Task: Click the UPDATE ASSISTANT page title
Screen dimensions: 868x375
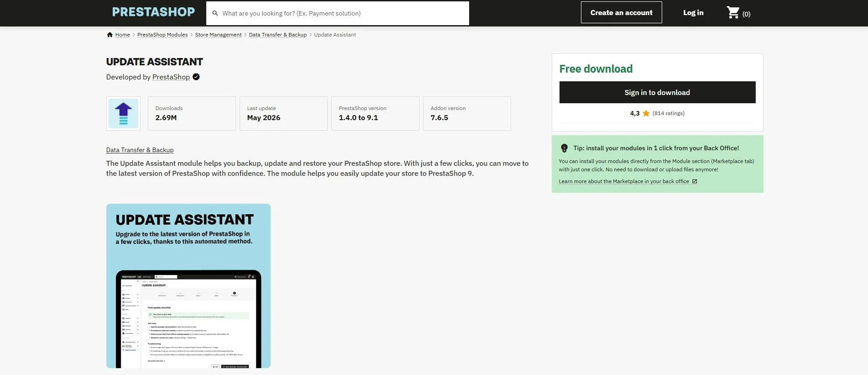Action: [x=155, y=62]
